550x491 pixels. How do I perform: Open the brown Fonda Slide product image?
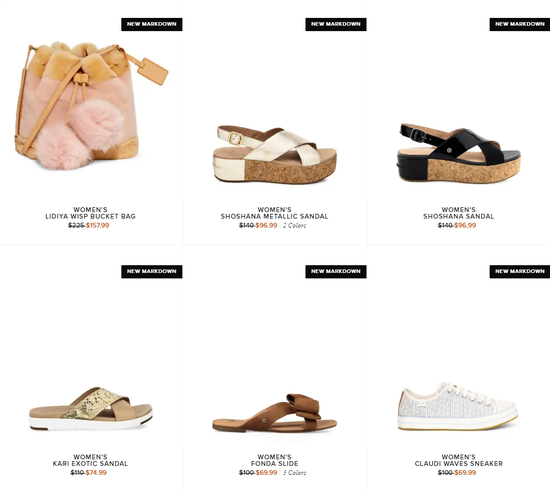pyautogui.click(x=275, y=413)
